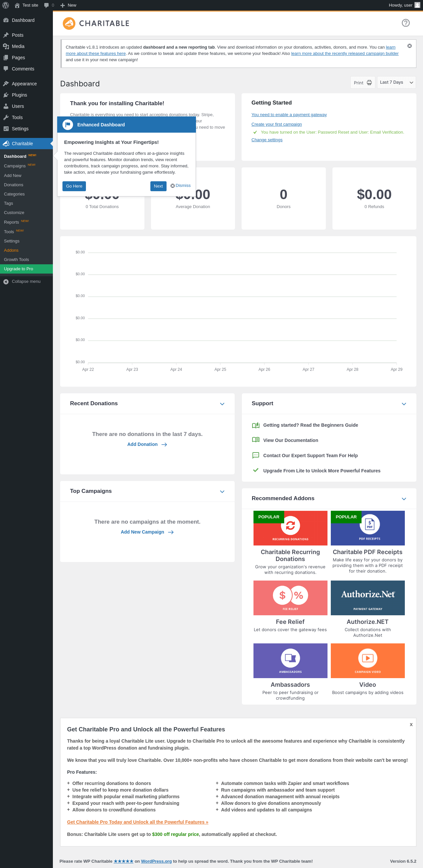
Task: Click the WordPress Dashboard gauge icon
Action: point(6,20)
